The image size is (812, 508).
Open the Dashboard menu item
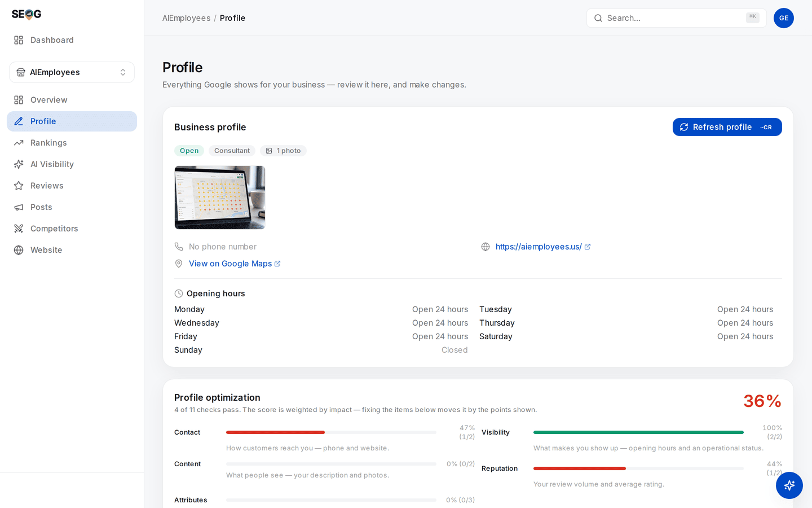point(72,40)
